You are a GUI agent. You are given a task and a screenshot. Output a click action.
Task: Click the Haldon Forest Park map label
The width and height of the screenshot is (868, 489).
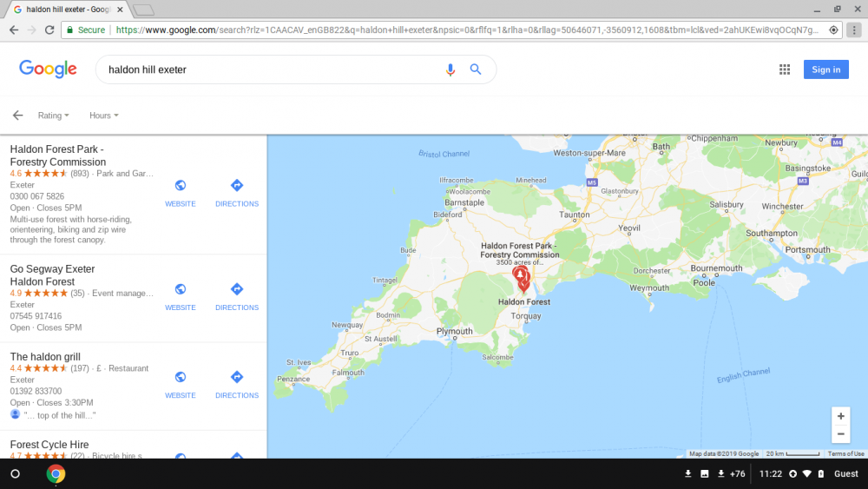click(519, 250)
